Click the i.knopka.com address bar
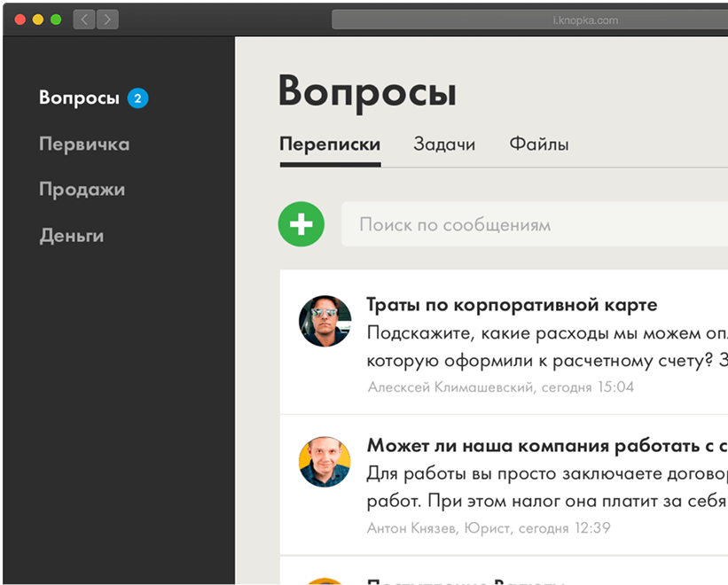Viewport: 728px width, 585px height. (x=529, y=20)
